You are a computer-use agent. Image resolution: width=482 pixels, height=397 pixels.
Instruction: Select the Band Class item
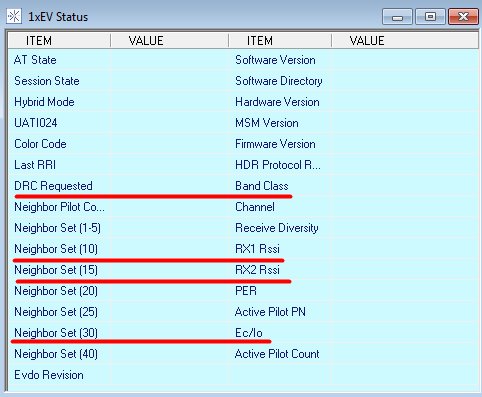tap(262, 186)
